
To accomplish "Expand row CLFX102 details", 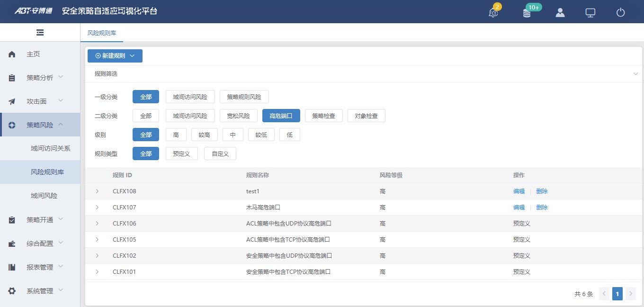I will coord(97,256).
